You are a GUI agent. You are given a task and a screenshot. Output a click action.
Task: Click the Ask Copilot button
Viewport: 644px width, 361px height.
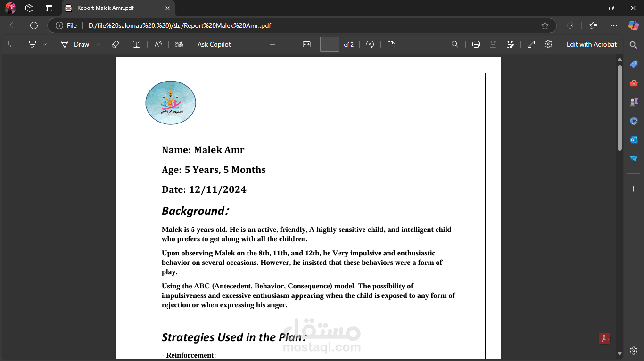pos(214,44)
